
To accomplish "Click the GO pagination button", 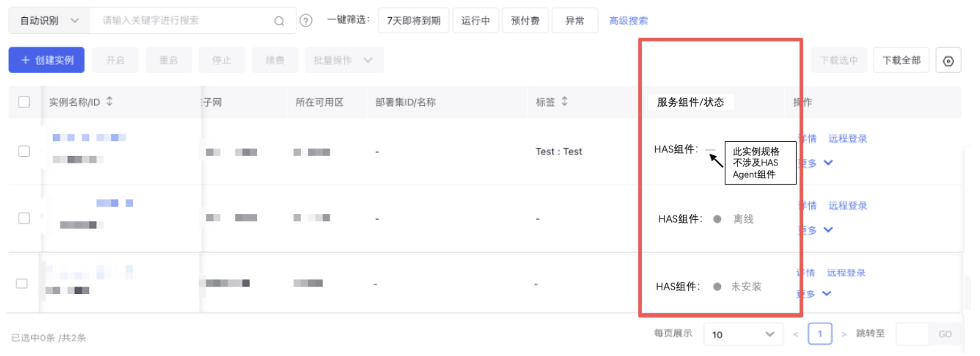I will click(945, 334).
